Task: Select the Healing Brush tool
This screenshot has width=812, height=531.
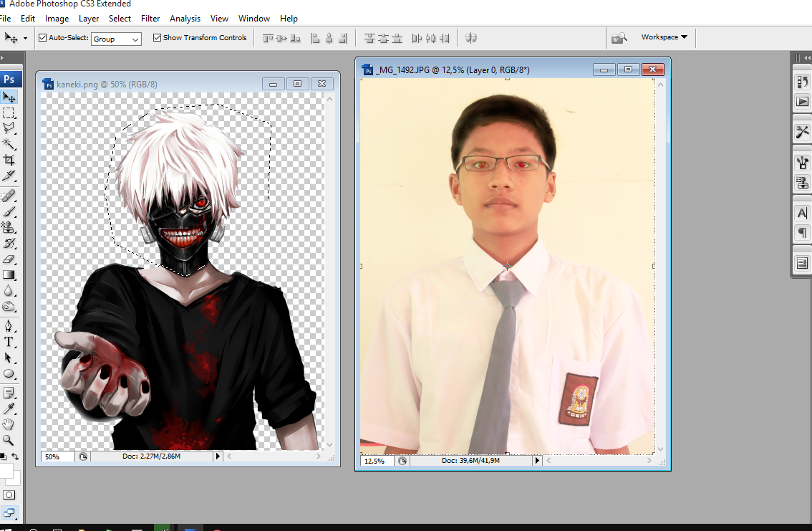Action: [x=9, y=196]
